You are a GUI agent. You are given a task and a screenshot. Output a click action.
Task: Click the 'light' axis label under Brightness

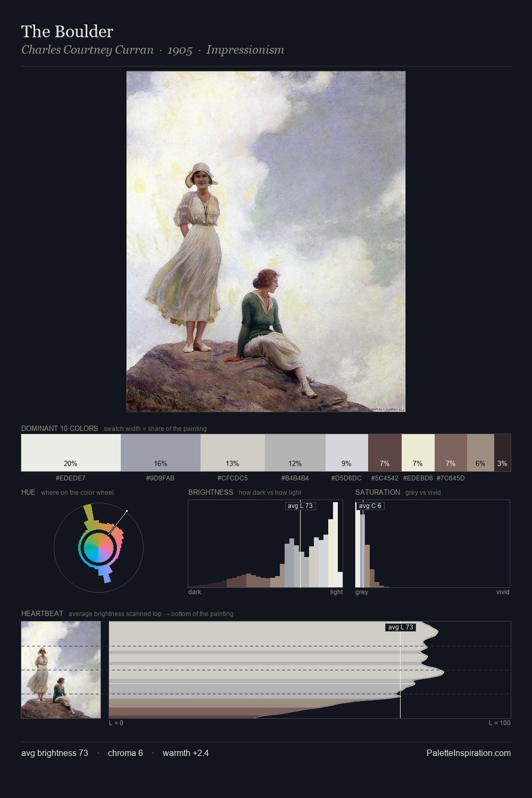tap(337, 592)
